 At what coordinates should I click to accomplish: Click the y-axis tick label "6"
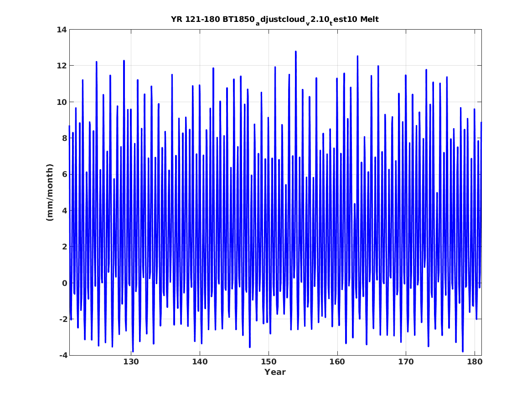pos(64,174)
